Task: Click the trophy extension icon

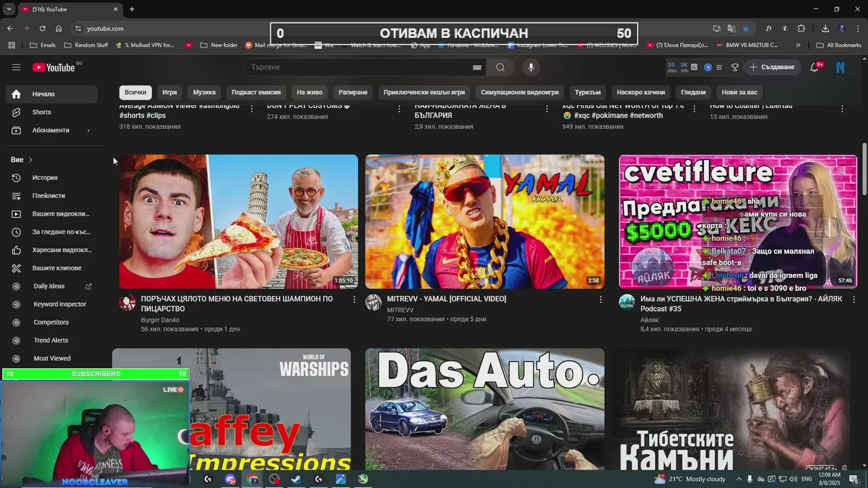Action: pos(734,67)
